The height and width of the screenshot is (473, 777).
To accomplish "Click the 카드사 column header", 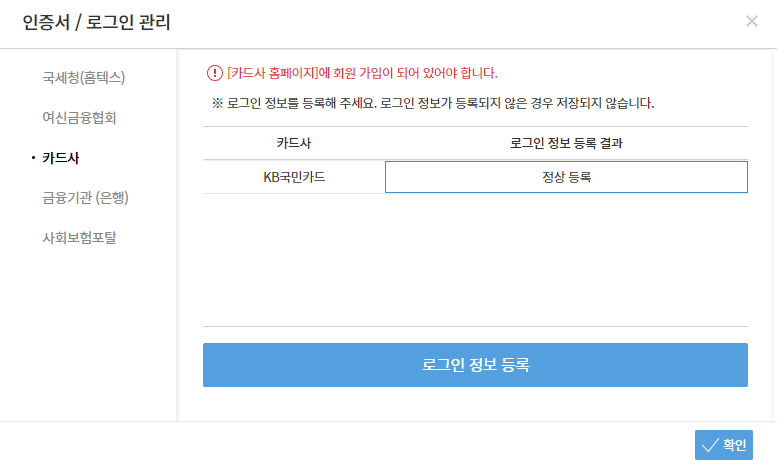I will click(x=293, y=143).
